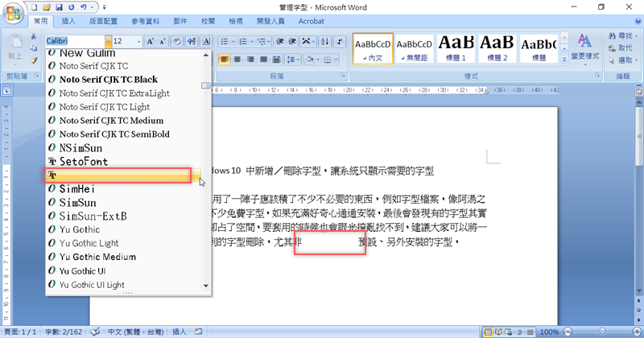644x338 pixels.
Task: Click the macro record icon in status bar
Action: point(199,332)
